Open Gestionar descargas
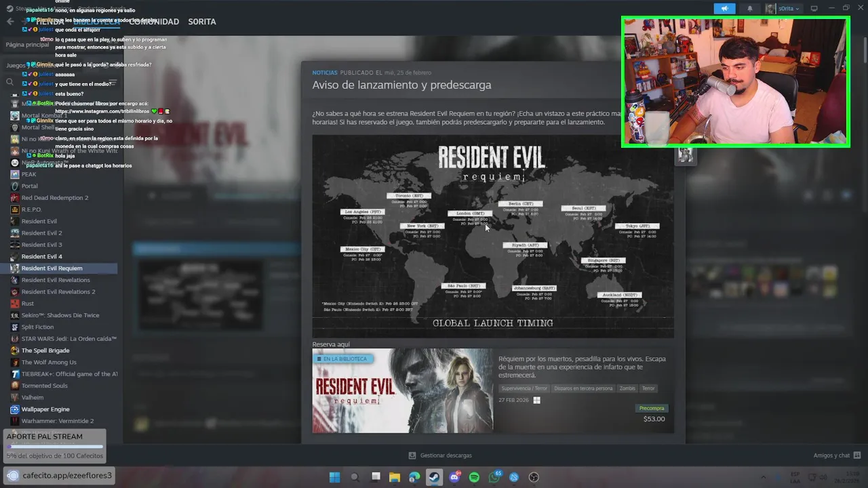868x488 pixels. pos(440,455)
